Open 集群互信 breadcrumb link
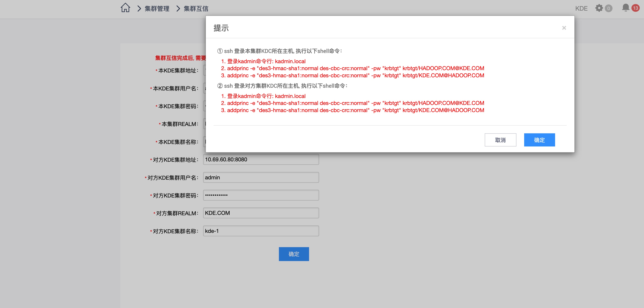 pos(196,9)
